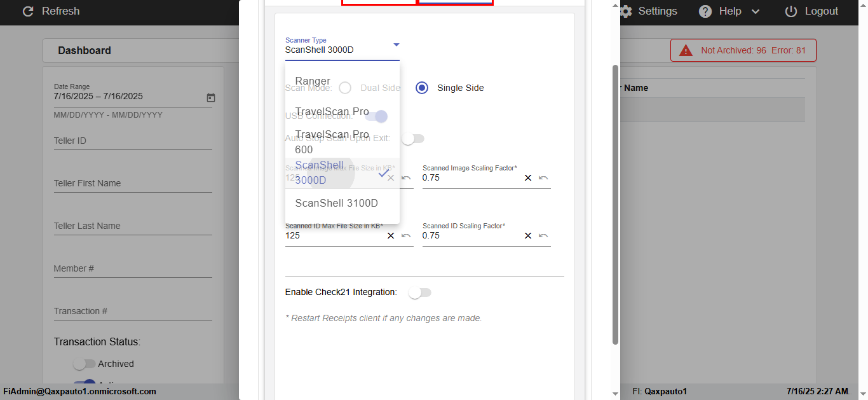Image resolution: width=868 pixels, height=400 pixels.
Task: Choose TravelScan Pro scanner option
Action: [x=342, y=112]
